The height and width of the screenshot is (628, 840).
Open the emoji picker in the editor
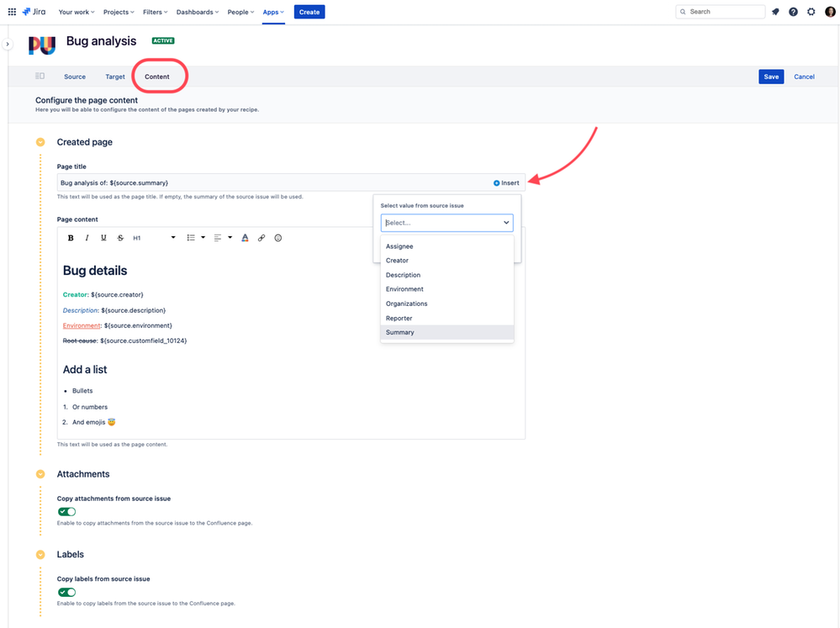point(278,237)
